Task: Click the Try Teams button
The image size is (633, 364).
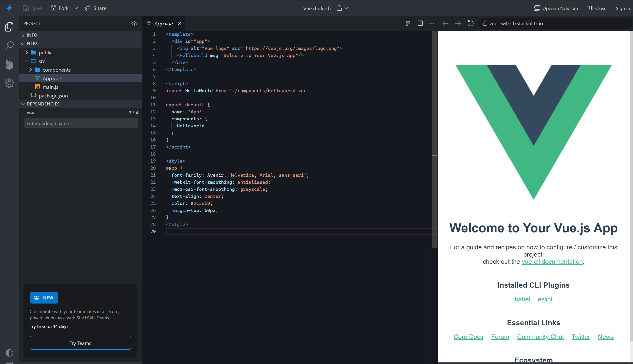Action: [x=80, y=343]
